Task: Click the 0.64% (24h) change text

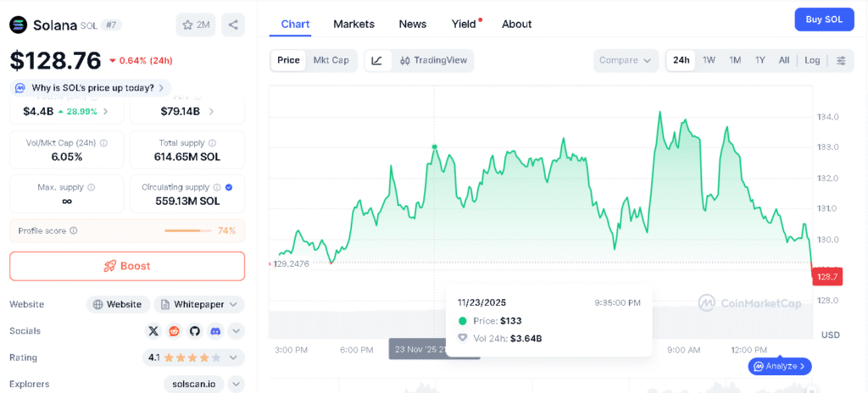Action: tap(141, 61)
